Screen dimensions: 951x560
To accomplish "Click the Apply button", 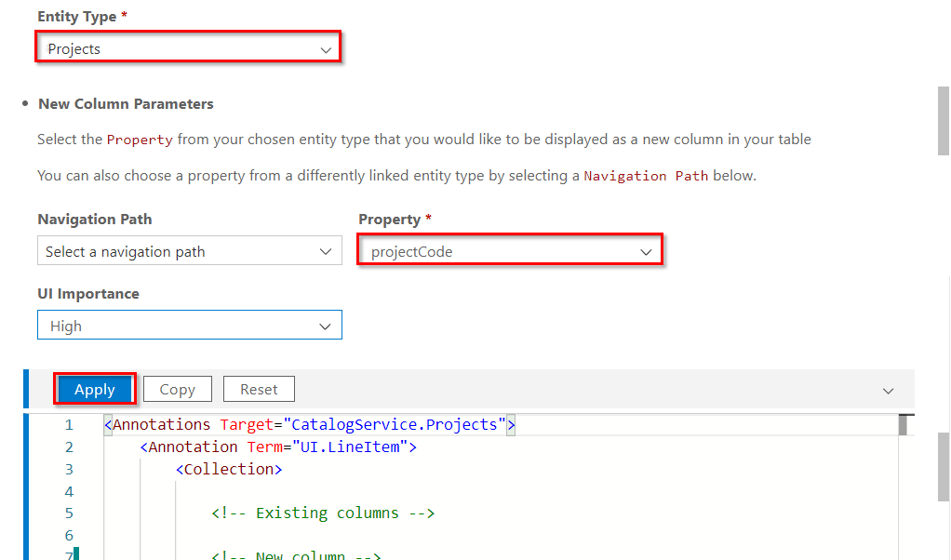I will pos(95,389).
